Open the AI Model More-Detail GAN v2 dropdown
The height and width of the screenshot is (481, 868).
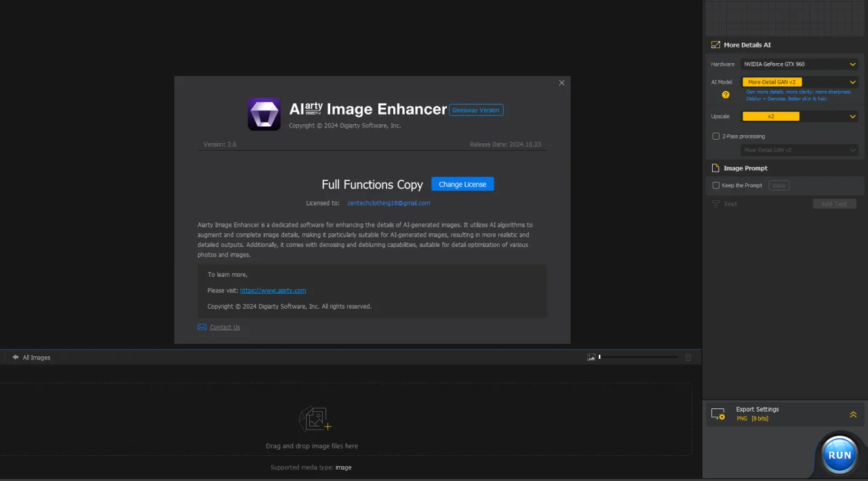800,82
